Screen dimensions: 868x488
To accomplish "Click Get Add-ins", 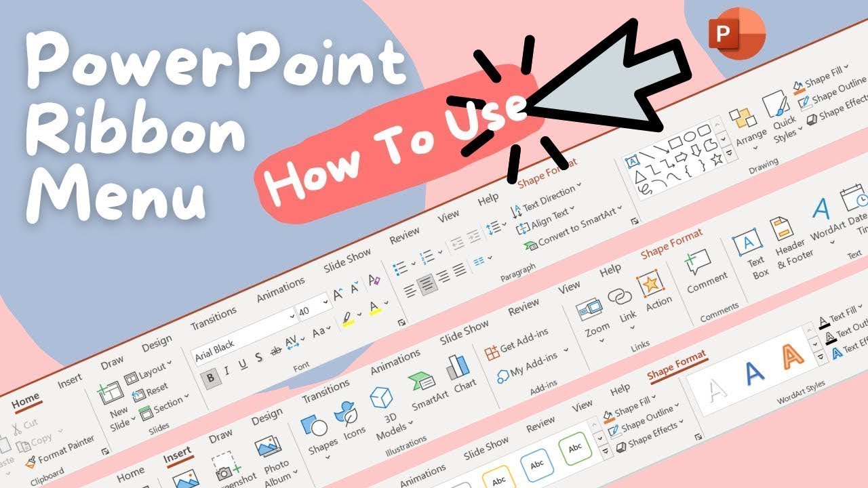I will click(x=517, y=344).
